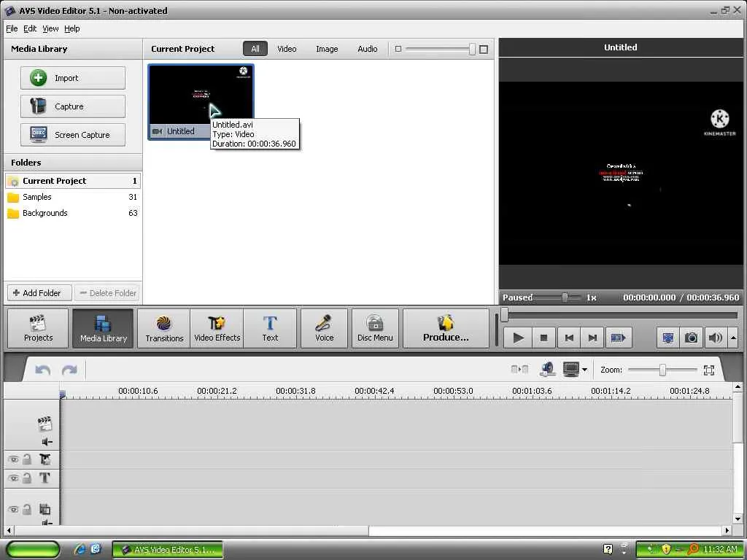This screenshot has height=560, width=747.
Task: Lock the text track
Action: point(27,478)
